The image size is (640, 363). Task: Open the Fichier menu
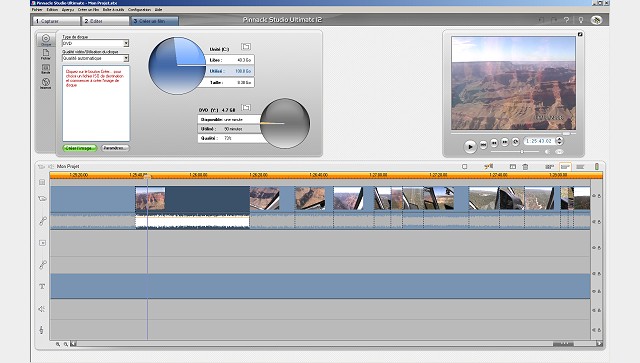click(37, 9)
